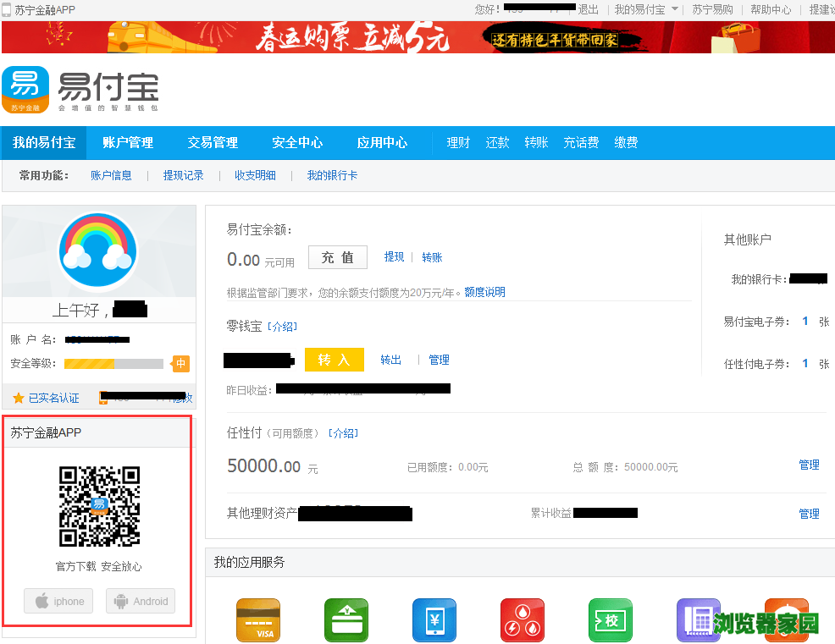Click the orange 中 security level badge

tap(180, 364)
